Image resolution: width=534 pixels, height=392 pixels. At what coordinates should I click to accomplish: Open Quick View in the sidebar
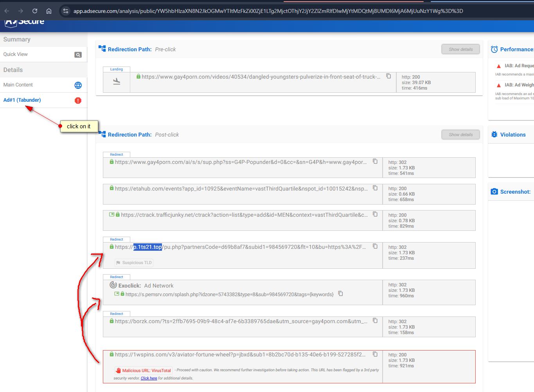(16, 54)
